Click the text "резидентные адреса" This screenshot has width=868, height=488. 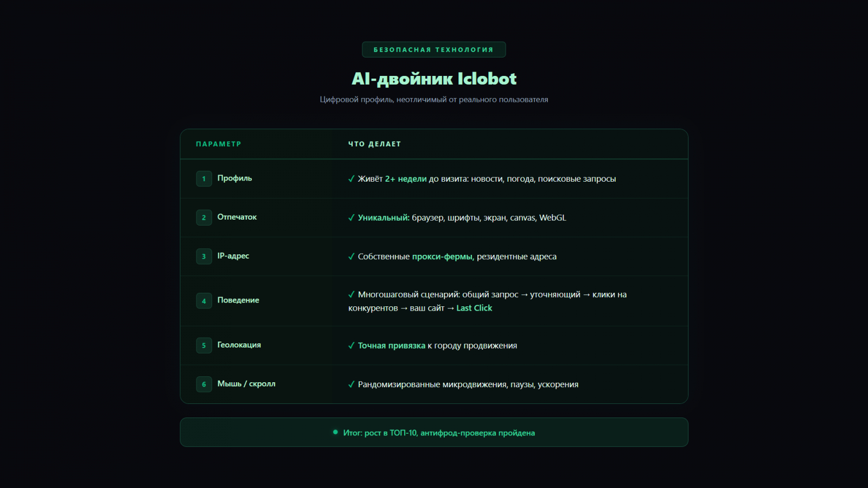tap(516, 257)
